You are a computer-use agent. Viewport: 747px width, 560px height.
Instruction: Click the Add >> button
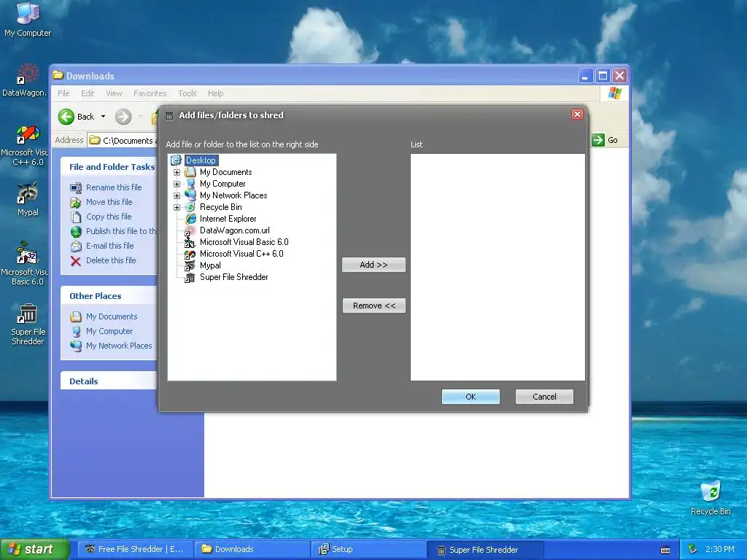click(374, 265)
